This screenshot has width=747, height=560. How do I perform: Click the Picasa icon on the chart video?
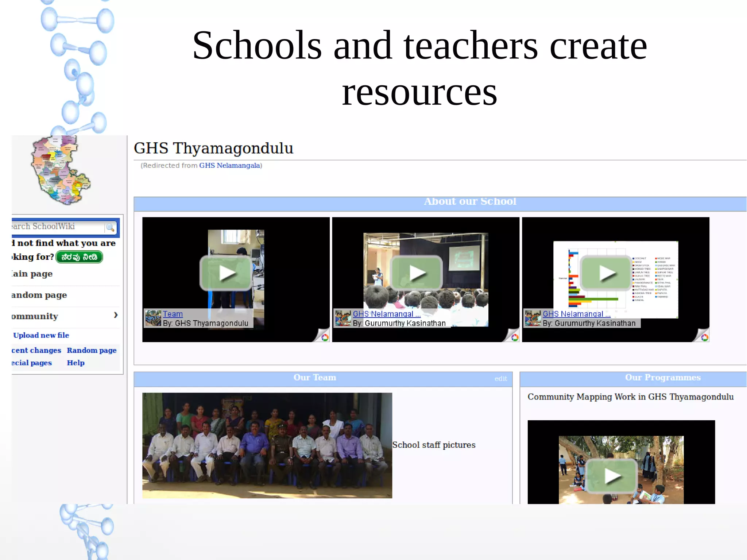pos(705,337)
